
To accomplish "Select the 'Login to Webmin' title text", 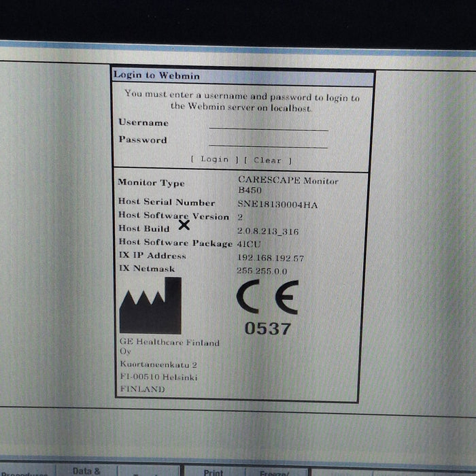I will [x=156, y=75].
